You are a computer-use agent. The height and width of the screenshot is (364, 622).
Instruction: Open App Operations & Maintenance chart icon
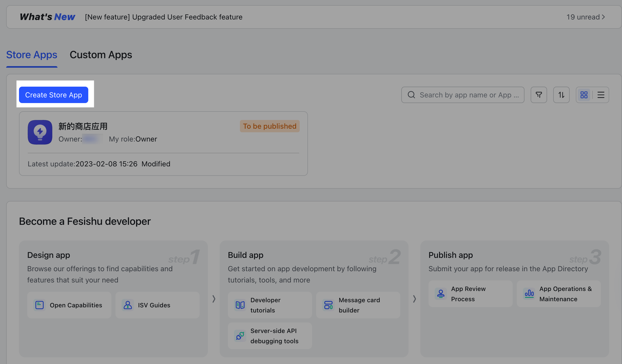529,294
